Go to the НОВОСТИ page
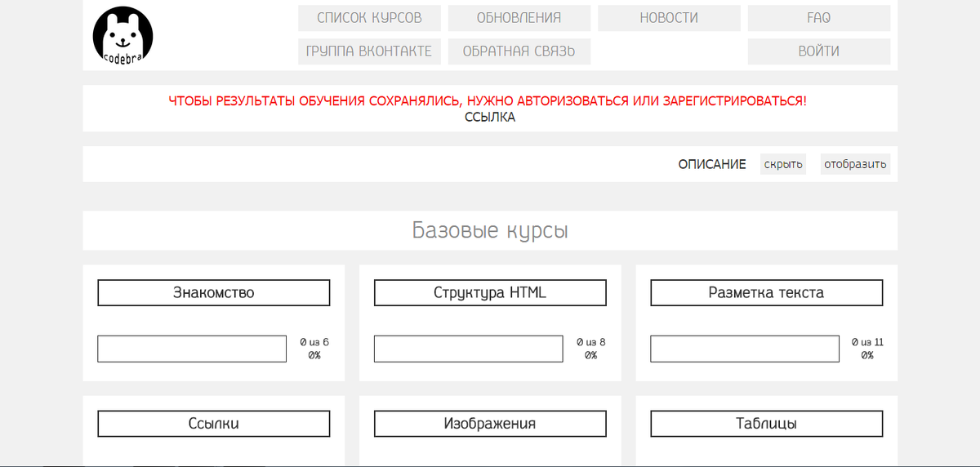Image resolution: width=980 pixels, height=467 pixels. pyautogui.click(x=669, y=18)
